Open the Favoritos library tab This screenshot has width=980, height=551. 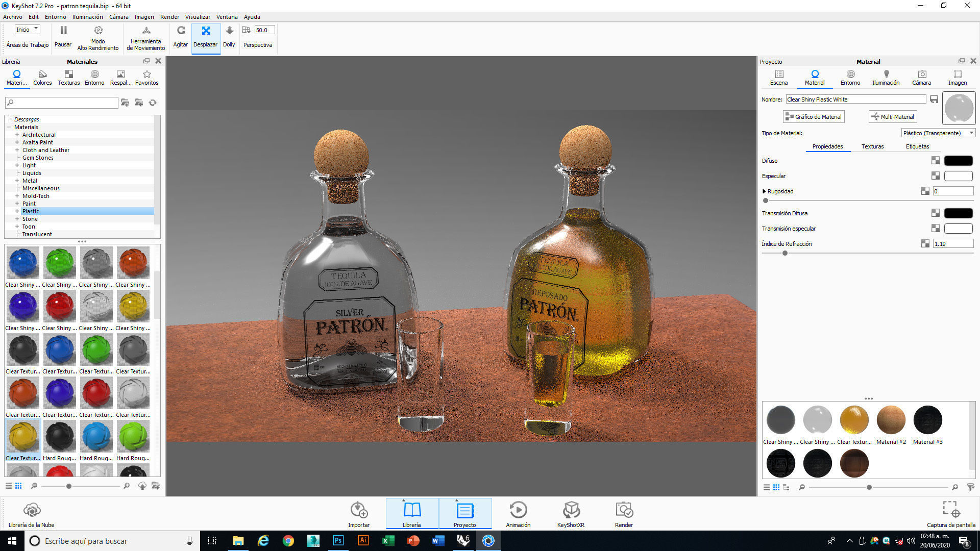tap(147, 77)
